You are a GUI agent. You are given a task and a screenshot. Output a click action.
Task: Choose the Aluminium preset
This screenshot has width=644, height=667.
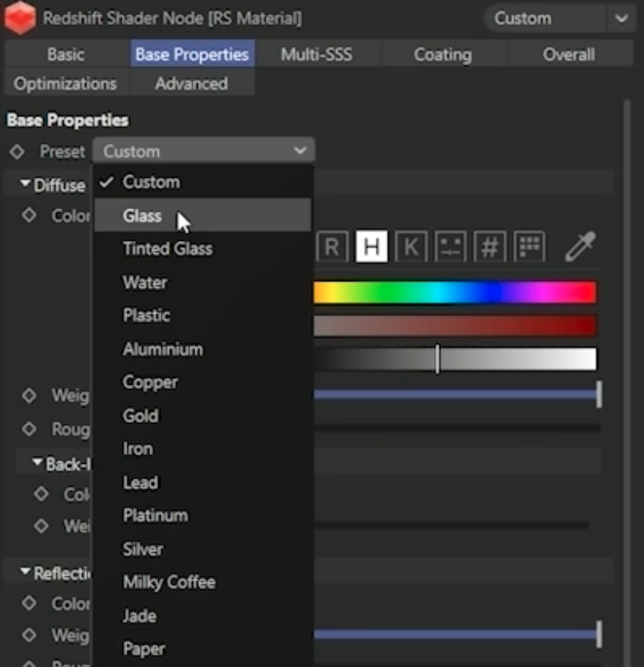tap(203, 349)
